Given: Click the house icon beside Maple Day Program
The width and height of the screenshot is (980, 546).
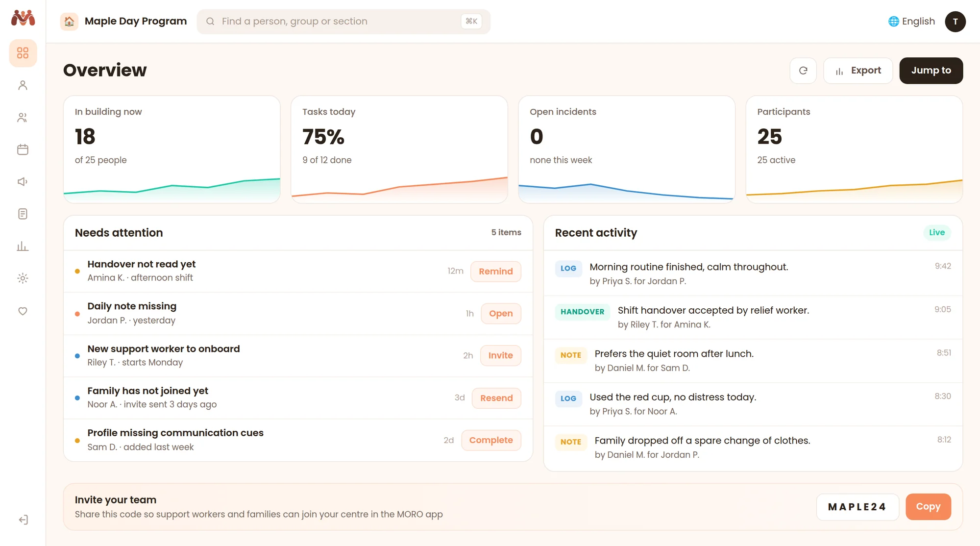Looking at the screenshot, I should pyautogui.click(x=69, y=21).
